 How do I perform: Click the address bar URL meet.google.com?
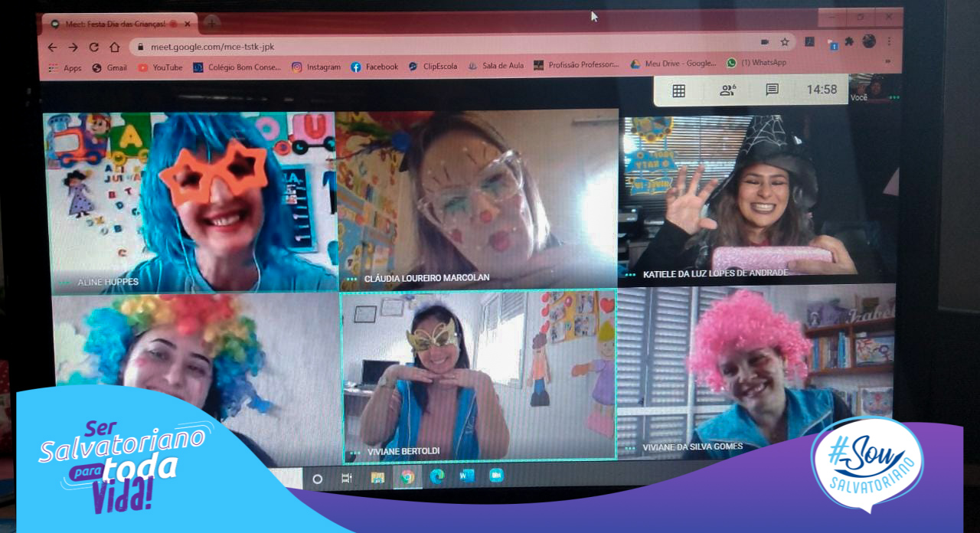212,47
